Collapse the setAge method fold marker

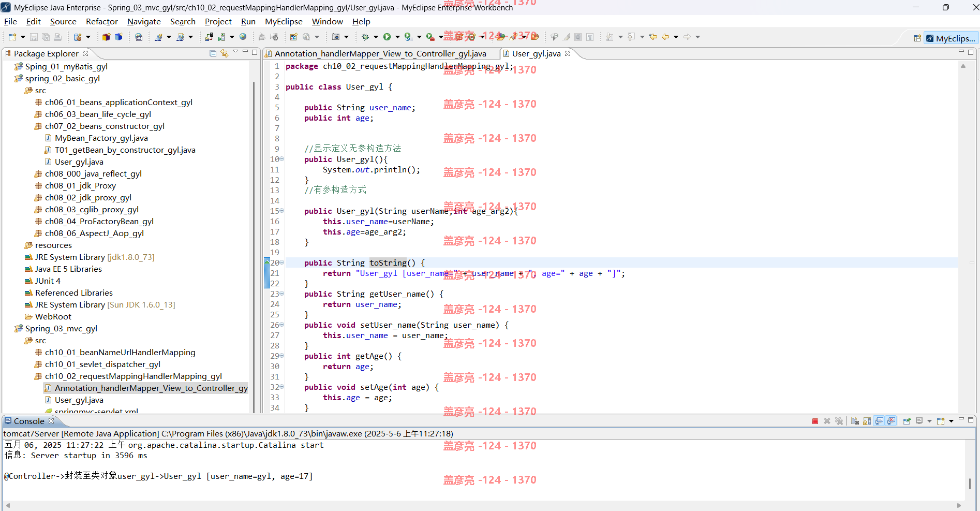pos(282,387)
